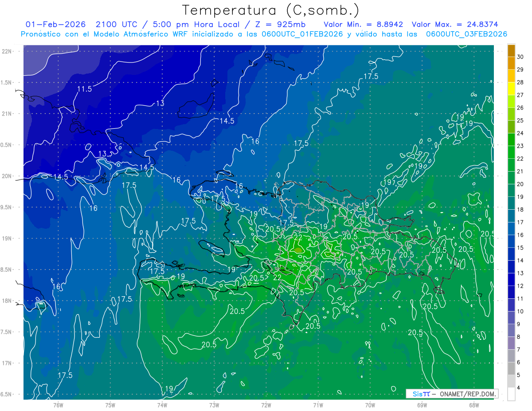532x411 pixels.
Task: Click the color scale segment between 28 and 29
Action: [511, 76]
